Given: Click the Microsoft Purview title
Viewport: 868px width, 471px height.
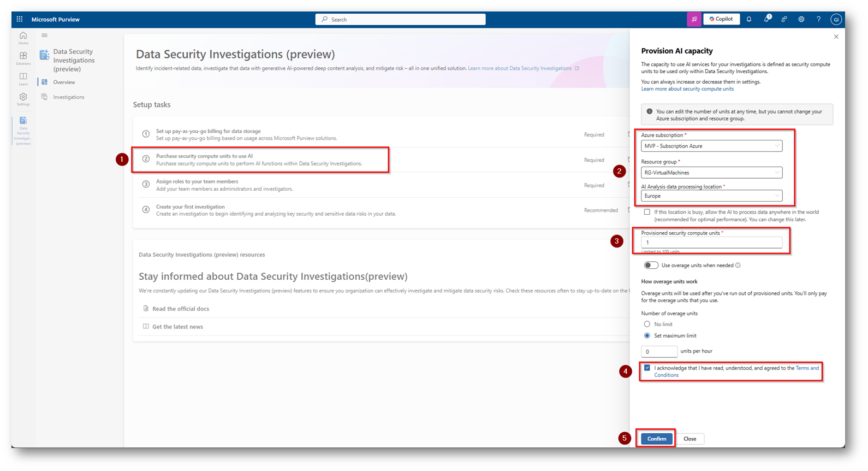Looking at the screenshot, I should [55, 19].
